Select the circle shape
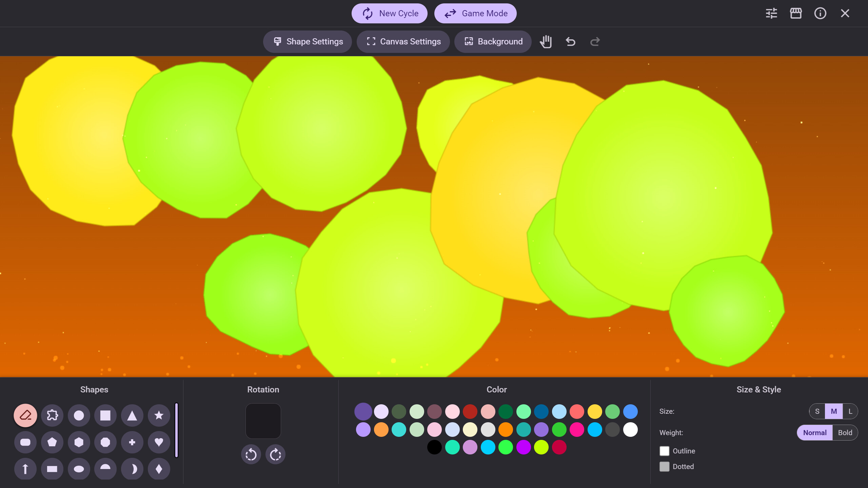 click(79, 415)
